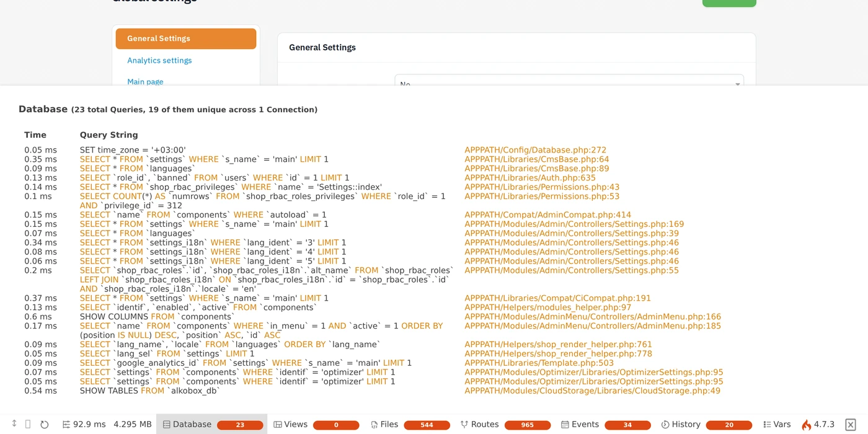Open the dropdown showing No
Screen dimensions: 868x434
(569, 81)
